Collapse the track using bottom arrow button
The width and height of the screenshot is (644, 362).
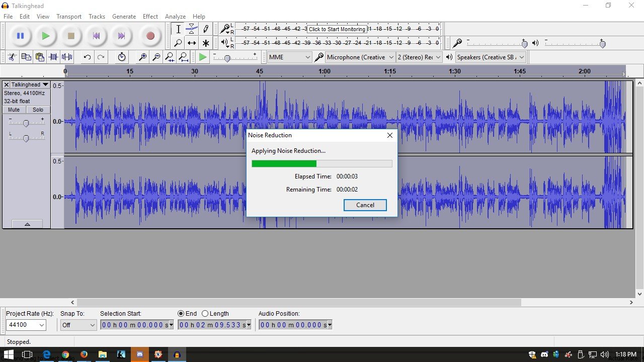(x=27, y=224)
